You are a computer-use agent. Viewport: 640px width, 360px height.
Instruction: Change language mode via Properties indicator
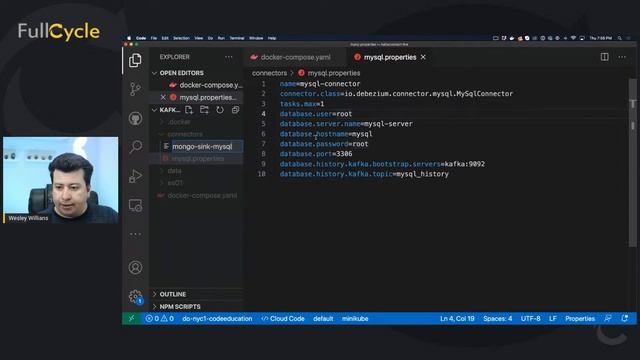click(x=580, y=318)
